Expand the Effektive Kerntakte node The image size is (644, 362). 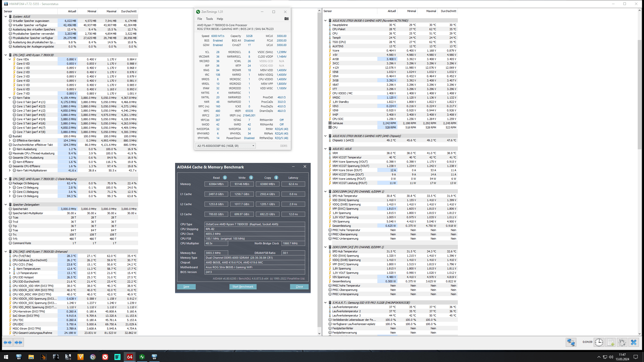point(10,141)
